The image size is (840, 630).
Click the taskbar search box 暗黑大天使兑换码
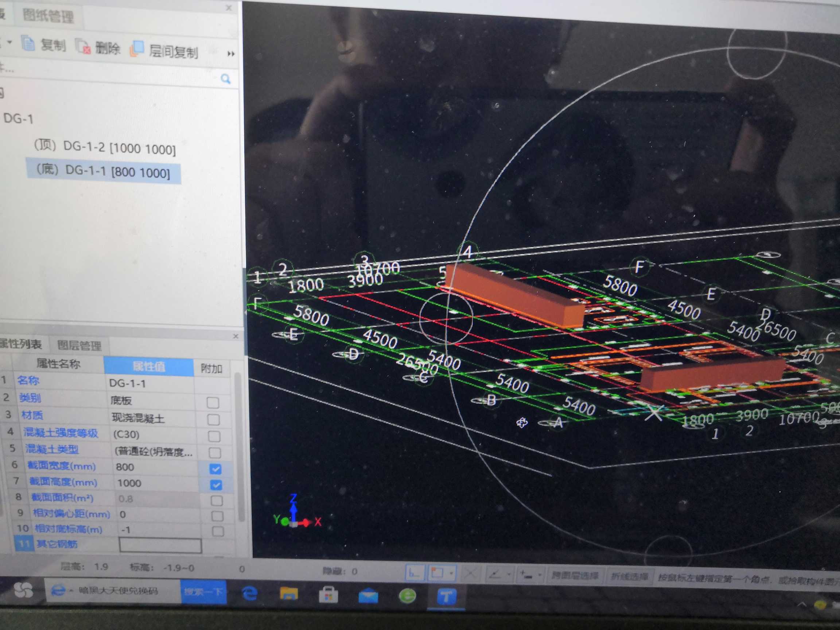tap(113, 591)
